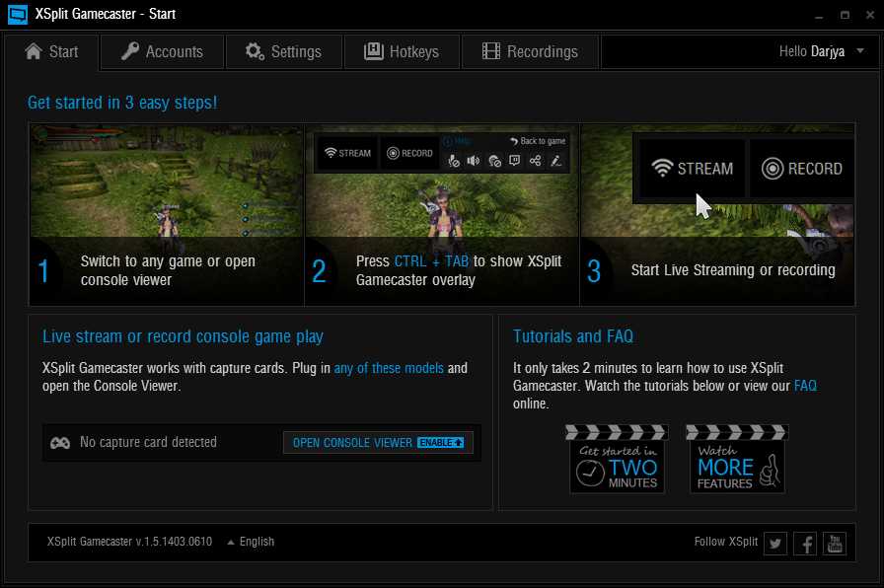Image resolution: width=884 pixels, height=588 pixels.
Task: Click the small STREAM button in step 2
Action: [348, 153]
